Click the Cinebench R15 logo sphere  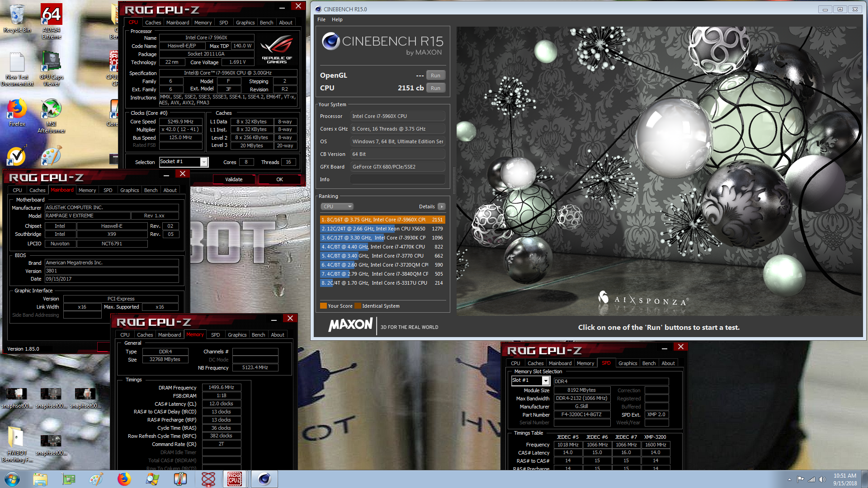[330, 41]
